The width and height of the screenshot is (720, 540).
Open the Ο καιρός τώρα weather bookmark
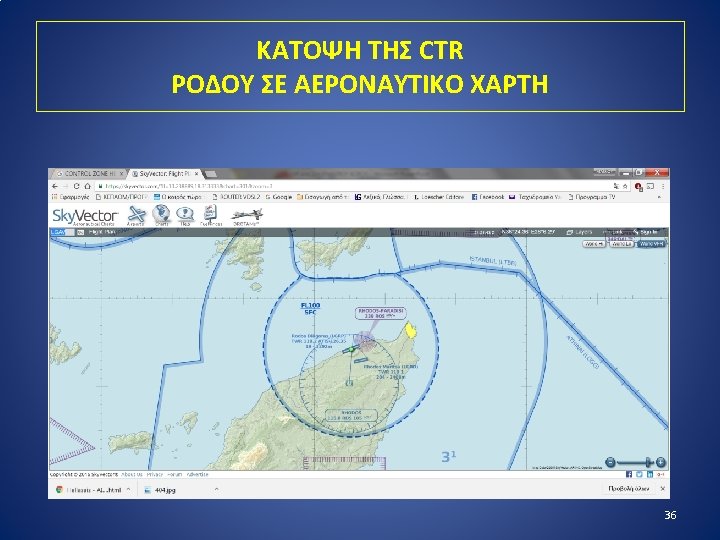point(178,197)
